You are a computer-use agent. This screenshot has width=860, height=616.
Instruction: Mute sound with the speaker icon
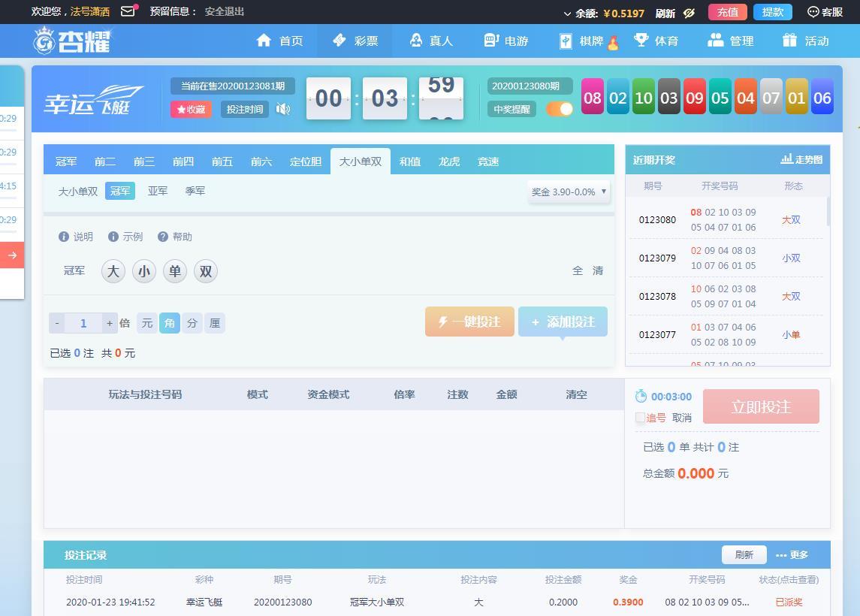pos(283,109)
